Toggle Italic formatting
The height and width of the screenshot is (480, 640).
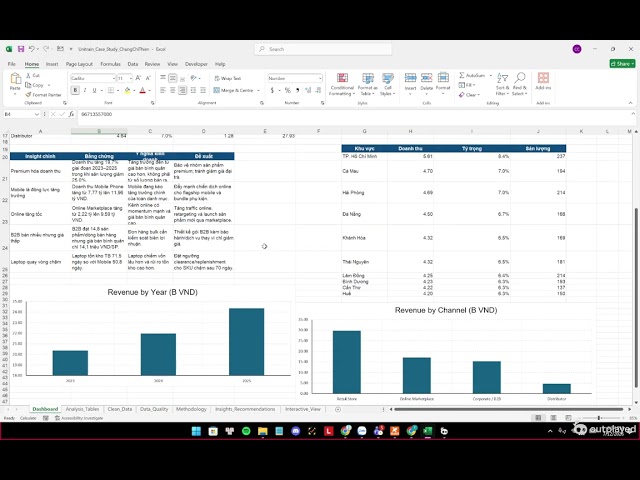pyautogui.click(x=85, y=90)
